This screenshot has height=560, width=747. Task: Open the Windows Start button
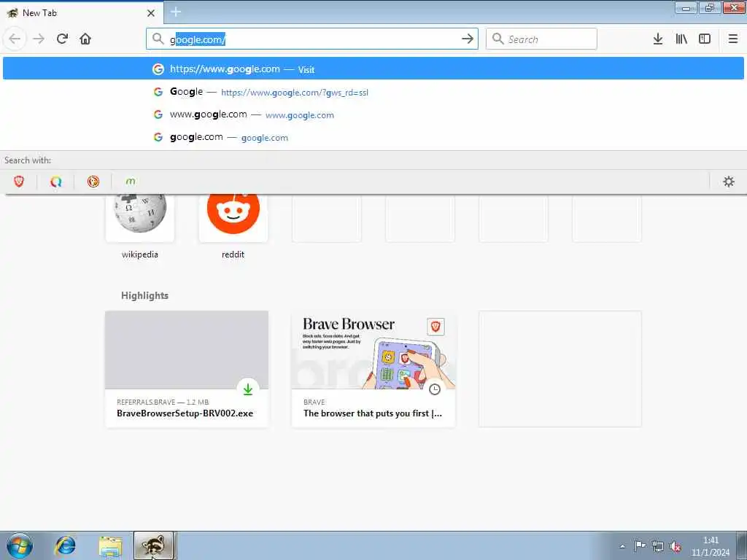pyautogui.click(x=20, y=545)
